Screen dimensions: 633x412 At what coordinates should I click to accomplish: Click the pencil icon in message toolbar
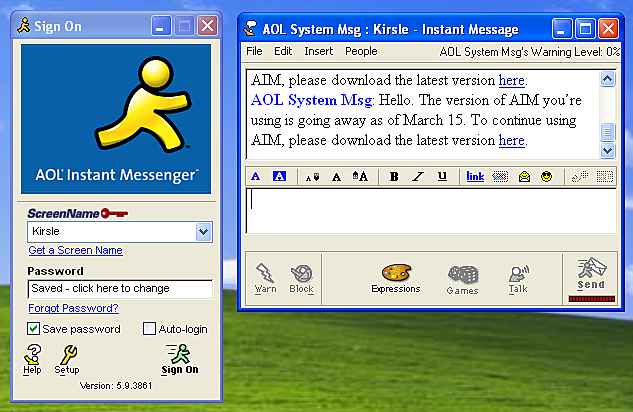[x=580, y=177]
